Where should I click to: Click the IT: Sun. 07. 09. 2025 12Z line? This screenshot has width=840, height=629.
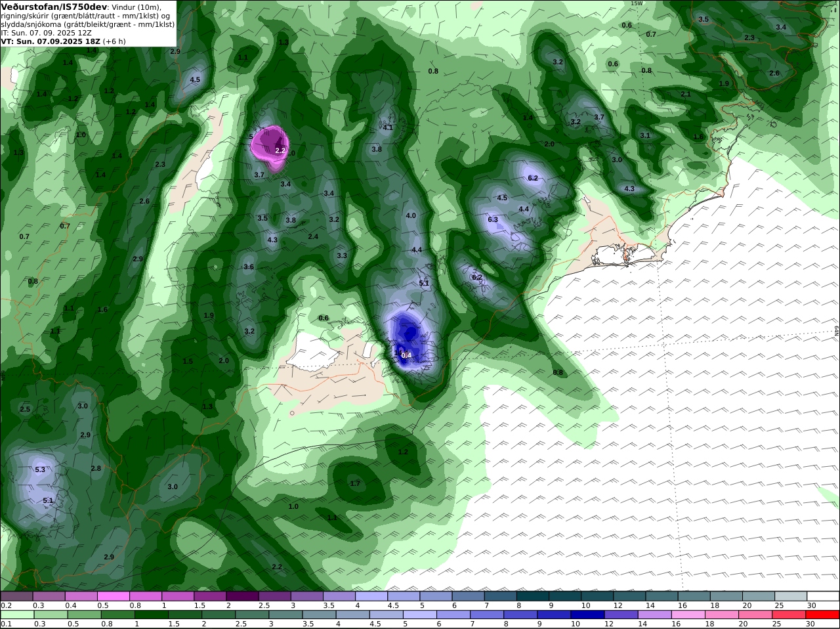46,32
